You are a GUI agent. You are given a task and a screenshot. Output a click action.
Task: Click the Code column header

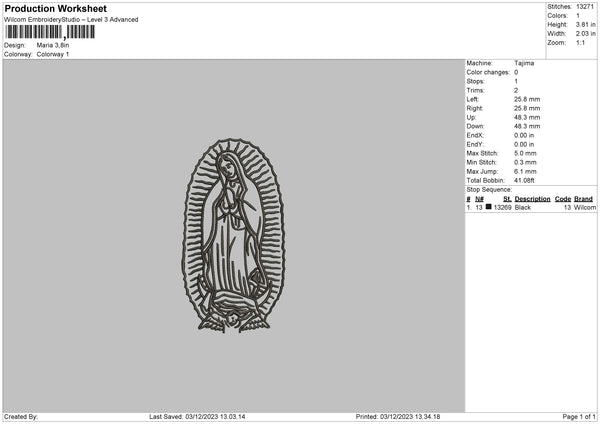click(x=563, y=199)
